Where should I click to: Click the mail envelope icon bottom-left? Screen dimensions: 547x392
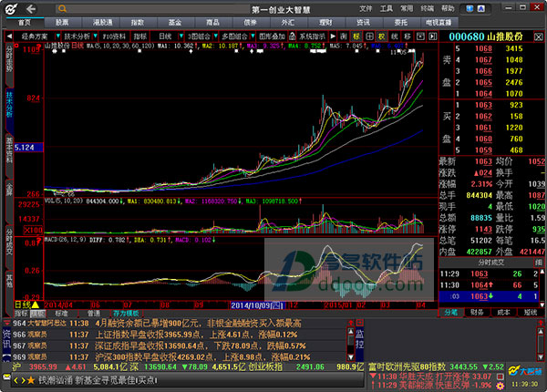click(x=6, y=377)
